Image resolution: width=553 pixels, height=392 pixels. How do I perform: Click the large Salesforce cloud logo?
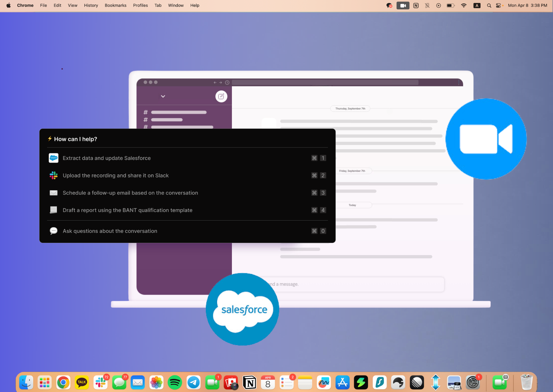click(243, 309)
